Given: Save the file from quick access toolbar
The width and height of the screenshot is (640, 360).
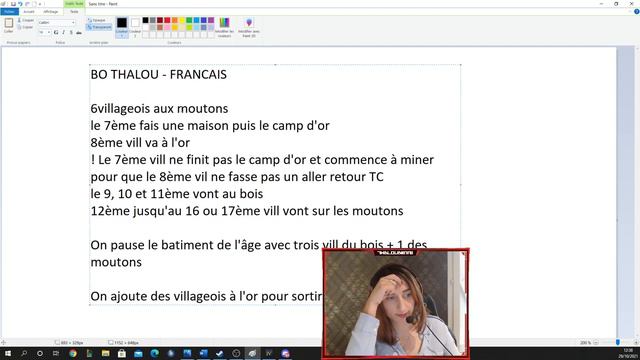Looking at the screenshot, I should (x=13, y=4).
